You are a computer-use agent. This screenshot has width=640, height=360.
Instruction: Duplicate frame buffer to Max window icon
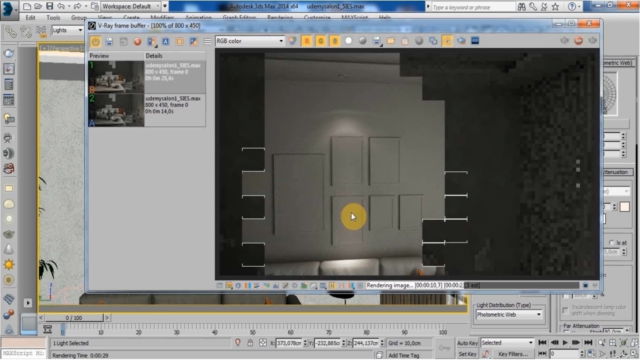tap(433, 41)
